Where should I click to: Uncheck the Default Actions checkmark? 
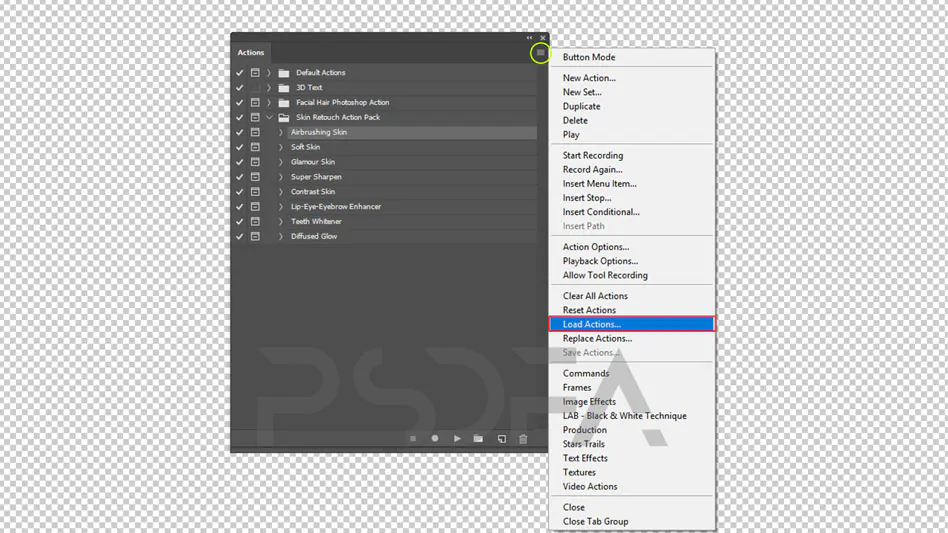point(239,73)
